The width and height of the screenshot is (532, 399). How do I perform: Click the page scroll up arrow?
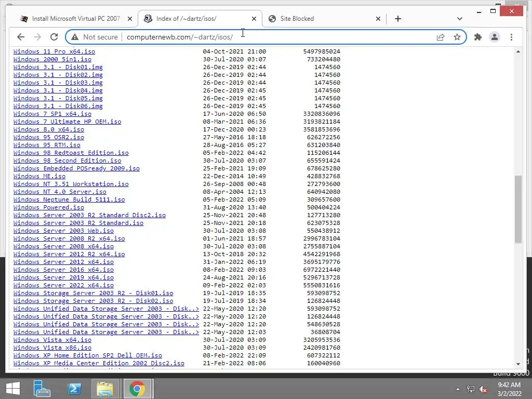[518, 51]
